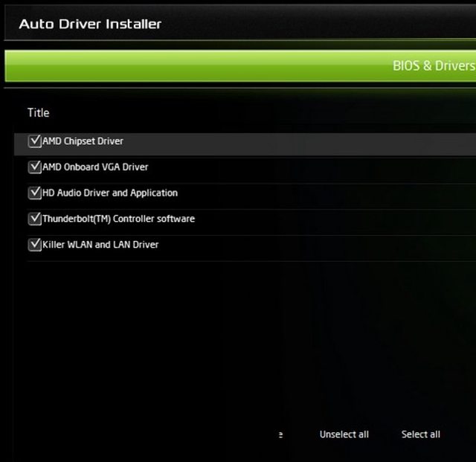Click the Title column header

click(x=38, y=112)
